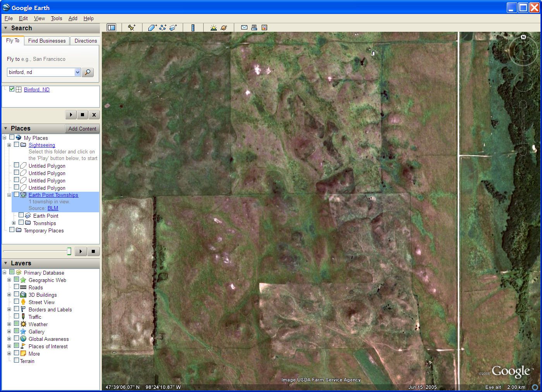Viewport: 542px width, 392px height.
Task: Open the Tools menu
Action: 57,18
